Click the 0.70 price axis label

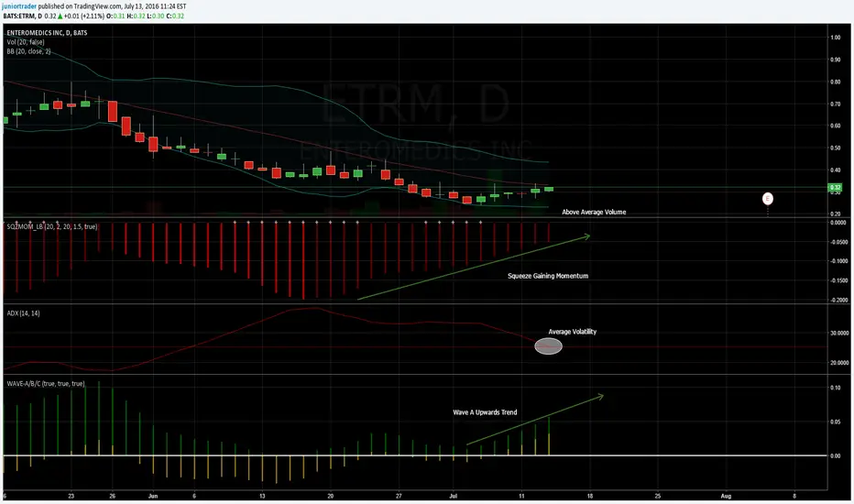[835, 104]
